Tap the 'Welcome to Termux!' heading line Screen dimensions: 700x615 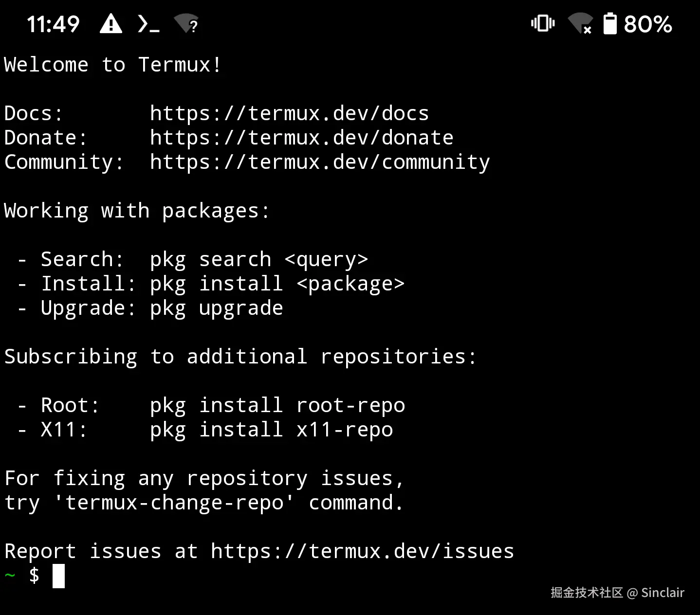click(112, 65)
